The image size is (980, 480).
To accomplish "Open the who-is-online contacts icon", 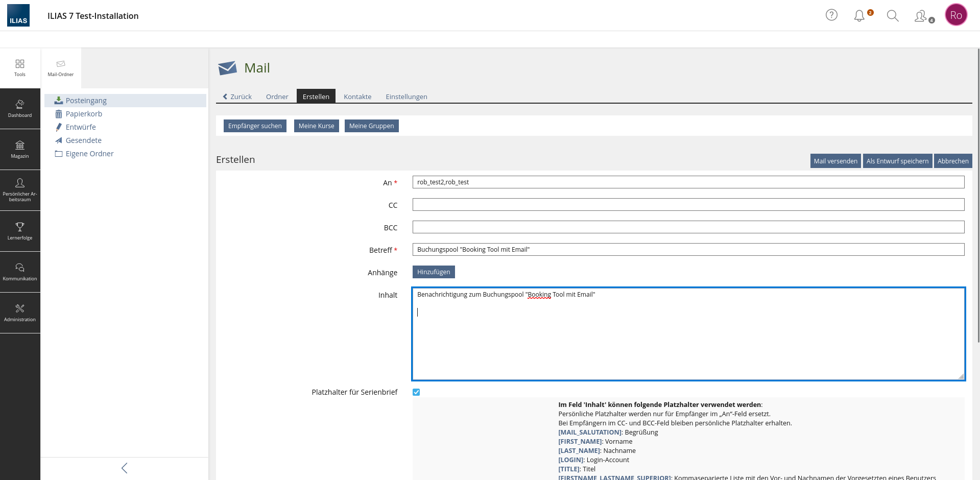I will (921, 16).
